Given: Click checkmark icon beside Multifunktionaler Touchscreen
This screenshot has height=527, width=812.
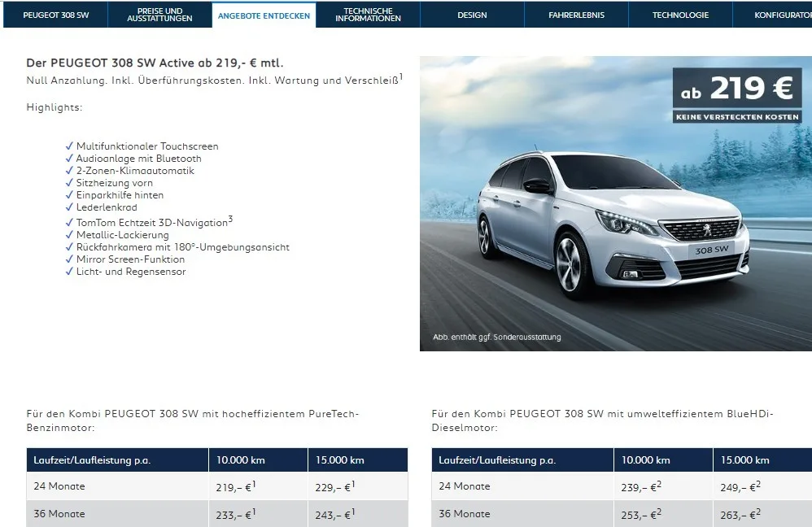Looking at the screenshot, I should coord(69,146).
